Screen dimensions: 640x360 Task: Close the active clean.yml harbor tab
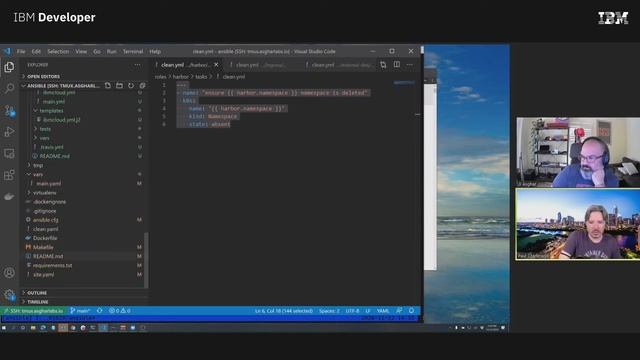pos(216,65)
